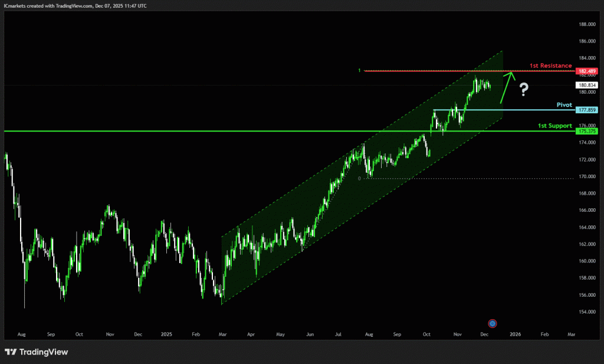Screen dimensions: 604x364
Task: Select the 1st Resistance text label
Action: tap(550, 65)
